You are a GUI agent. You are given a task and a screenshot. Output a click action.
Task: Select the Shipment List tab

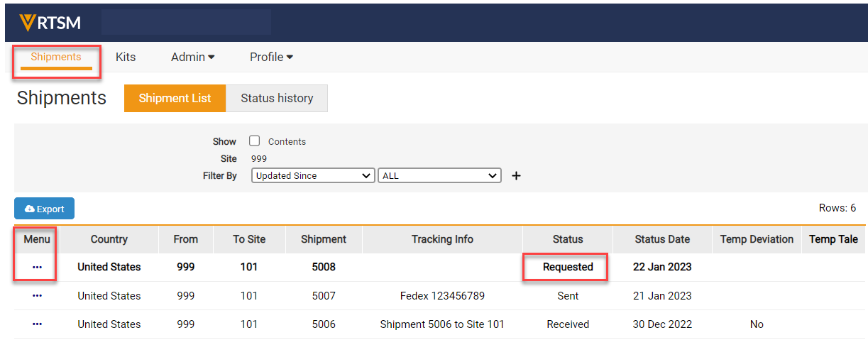(x=175, y=99)
